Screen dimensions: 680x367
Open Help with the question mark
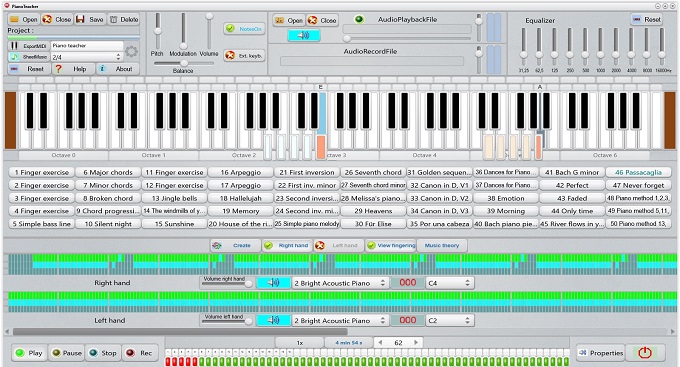[73, 69]
